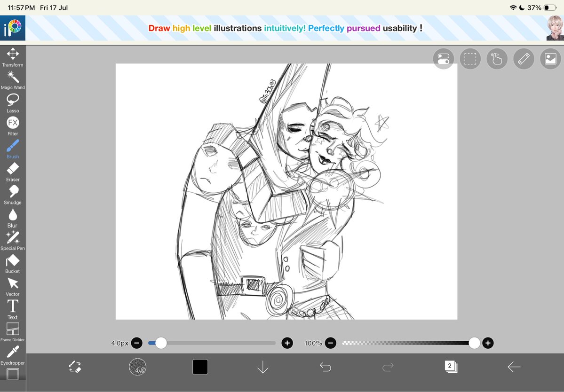
Task: Open the black color swatch
Action: coord(200,367)
